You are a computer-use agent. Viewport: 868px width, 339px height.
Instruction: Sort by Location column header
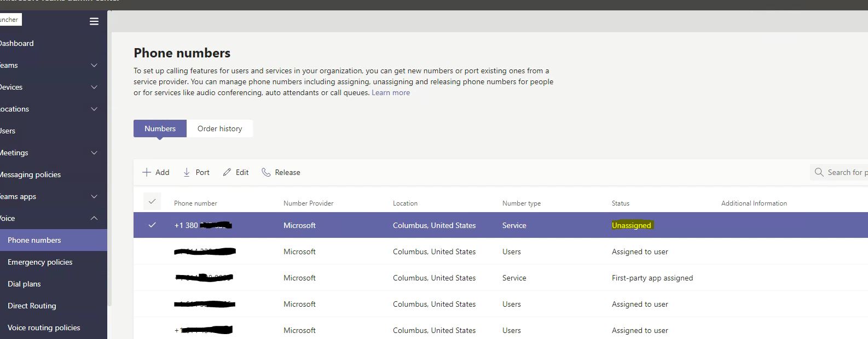coord(405,203)
